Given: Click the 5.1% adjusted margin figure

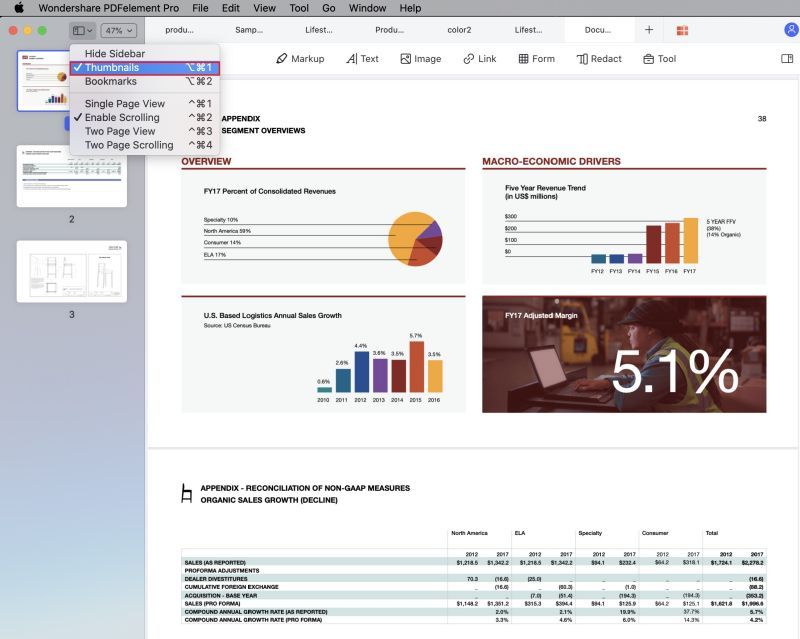Looking at the screenshot, I should (x=675, y=372).
